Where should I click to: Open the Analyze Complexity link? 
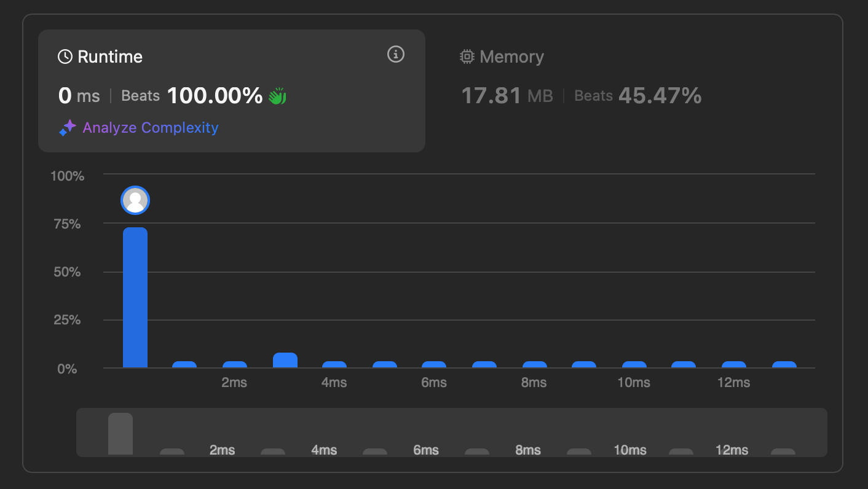(139, 128)
